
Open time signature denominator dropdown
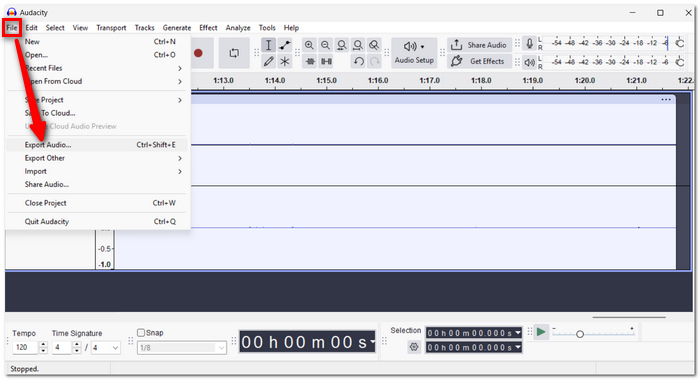tap(106, 347)
